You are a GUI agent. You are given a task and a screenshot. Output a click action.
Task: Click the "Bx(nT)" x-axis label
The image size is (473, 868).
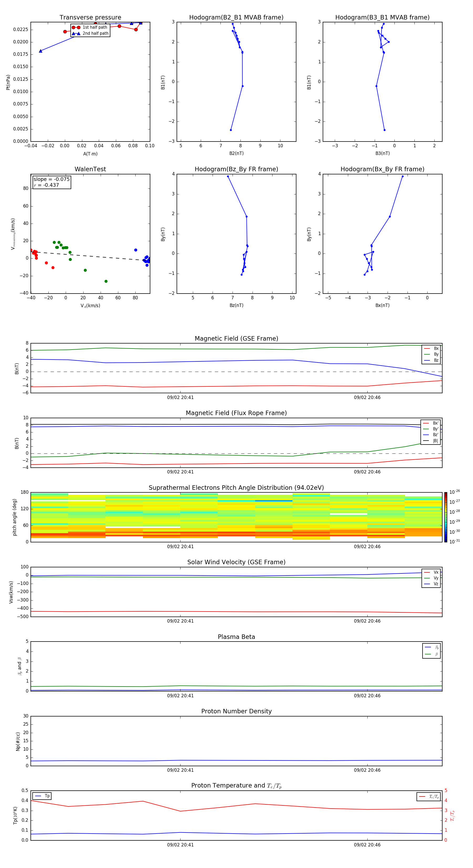(382, 305)
